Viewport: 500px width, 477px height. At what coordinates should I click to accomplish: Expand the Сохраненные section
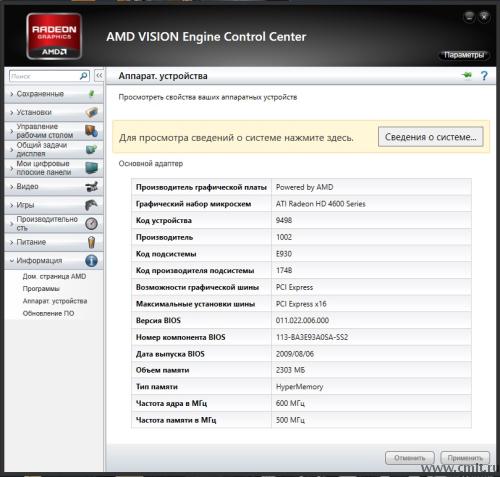[54, 94]
